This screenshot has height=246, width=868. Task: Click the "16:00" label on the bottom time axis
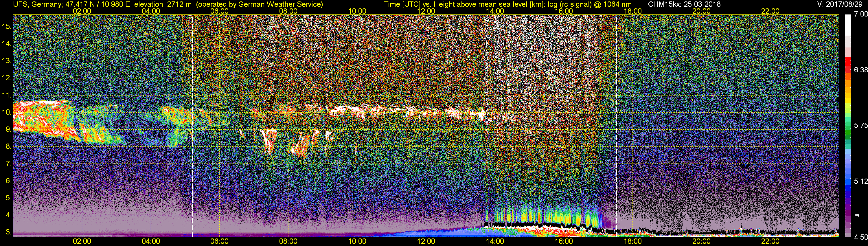coord(564,241)
